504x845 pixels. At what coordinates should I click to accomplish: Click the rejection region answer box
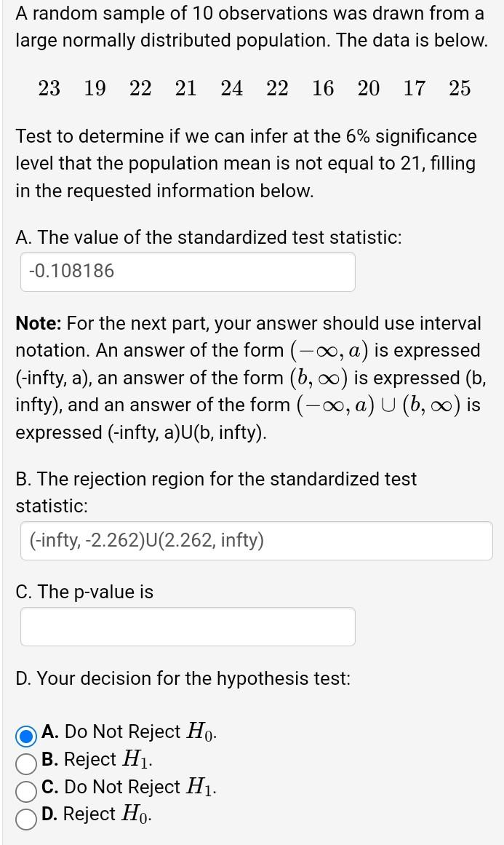pos(256,541)
